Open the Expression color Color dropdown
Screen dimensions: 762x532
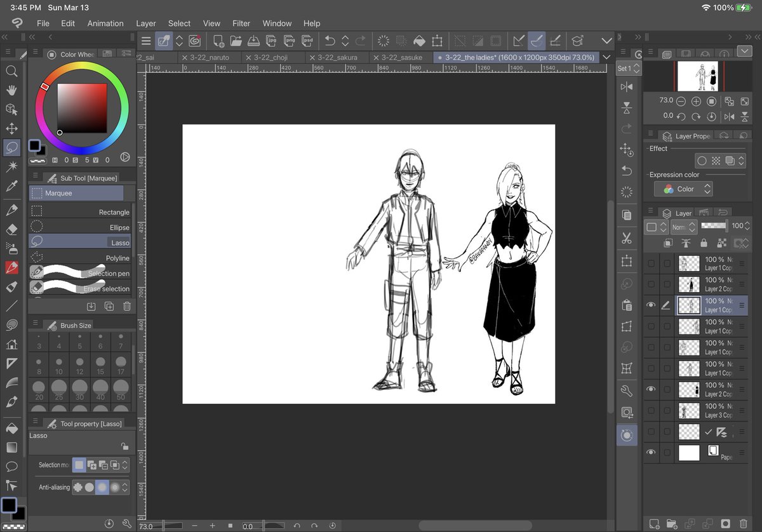pyautogui.click(x=683, y=189)
